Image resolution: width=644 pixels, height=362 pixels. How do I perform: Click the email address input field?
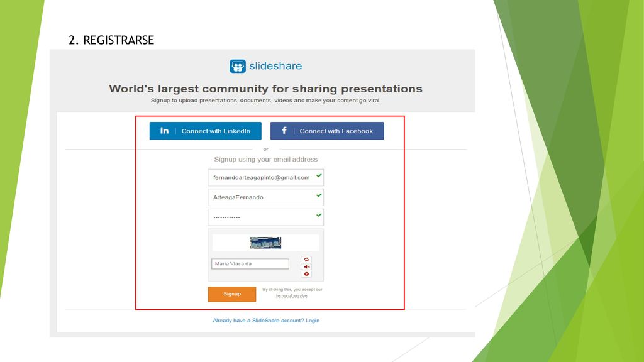click(265, 178)
